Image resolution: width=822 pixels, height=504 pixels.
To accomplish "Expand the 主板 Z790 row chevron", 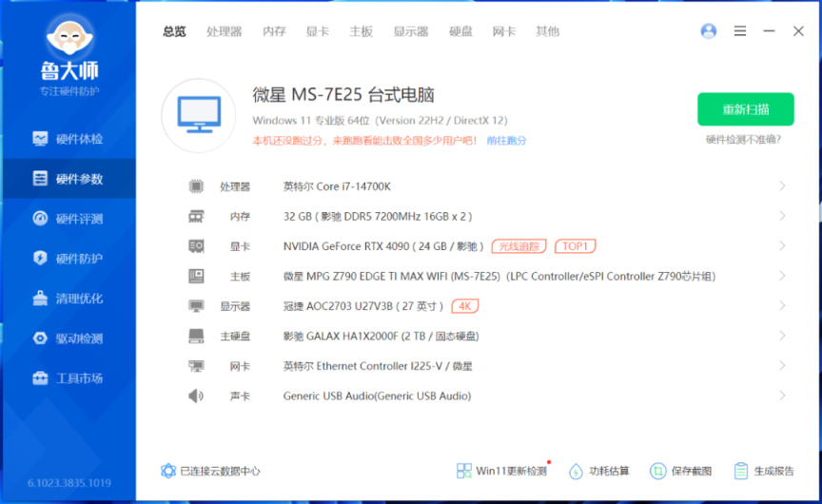I will point(782,276).
